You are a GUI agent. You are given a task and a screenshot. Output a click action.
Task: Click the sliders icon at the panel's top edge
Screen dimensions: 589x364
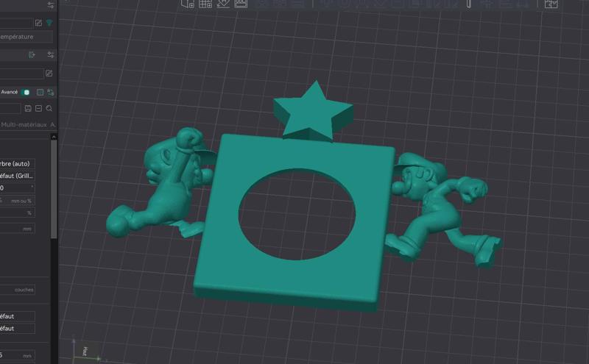[50, 5]
